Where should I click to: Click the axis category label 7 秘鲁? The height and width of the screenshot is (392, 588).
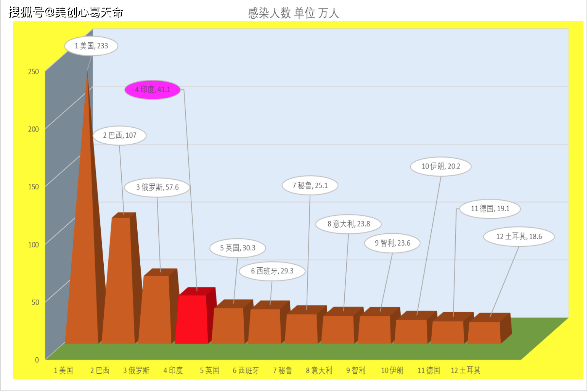coord(283,370)
